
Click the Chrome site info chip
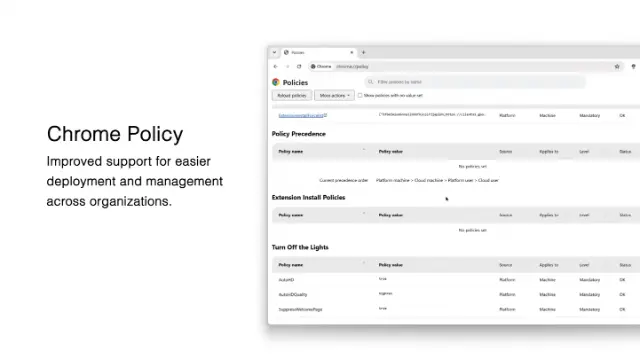click(321, 67)
